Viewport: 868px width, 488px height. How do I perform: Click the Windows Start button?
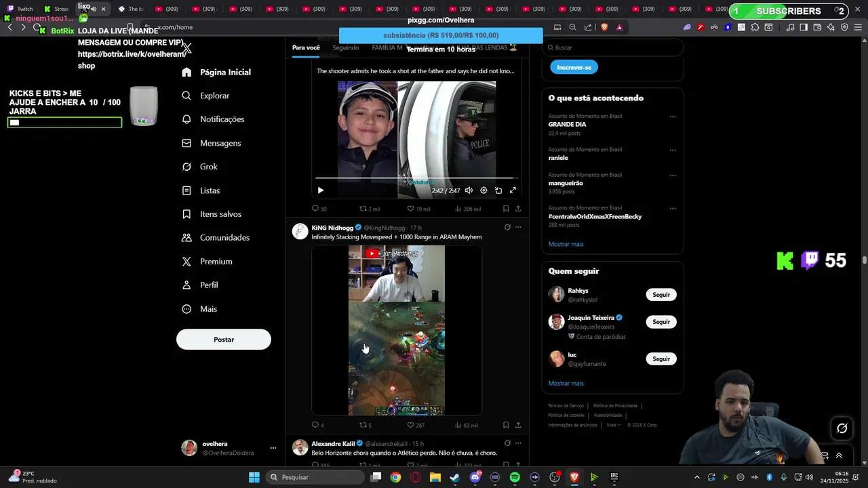(254, 477)
